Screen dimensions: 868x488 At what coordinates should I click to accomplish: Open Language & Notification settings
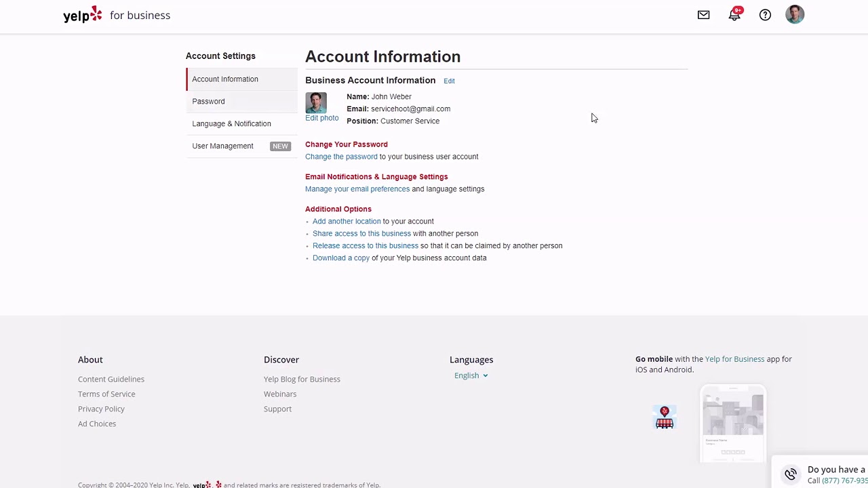[x=241, y=124]
